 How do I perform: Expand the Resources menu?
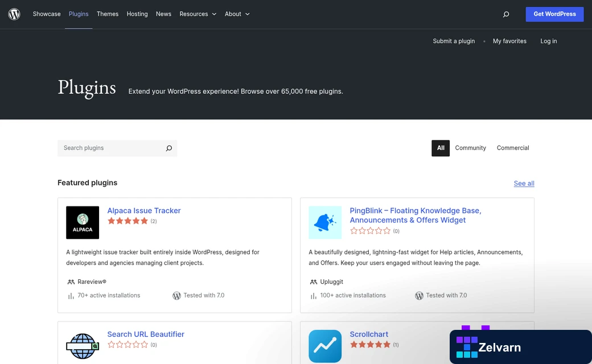(198, 14)
